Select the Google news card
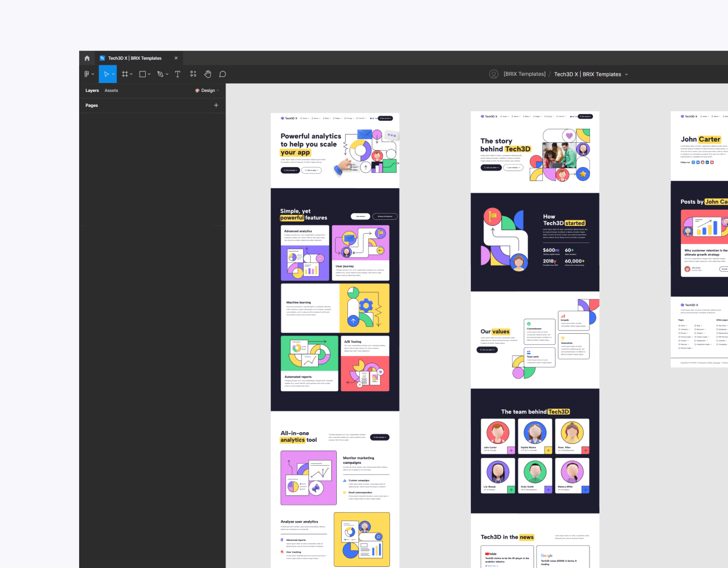Viewport: 728px width, 568px height. [564, 557]
